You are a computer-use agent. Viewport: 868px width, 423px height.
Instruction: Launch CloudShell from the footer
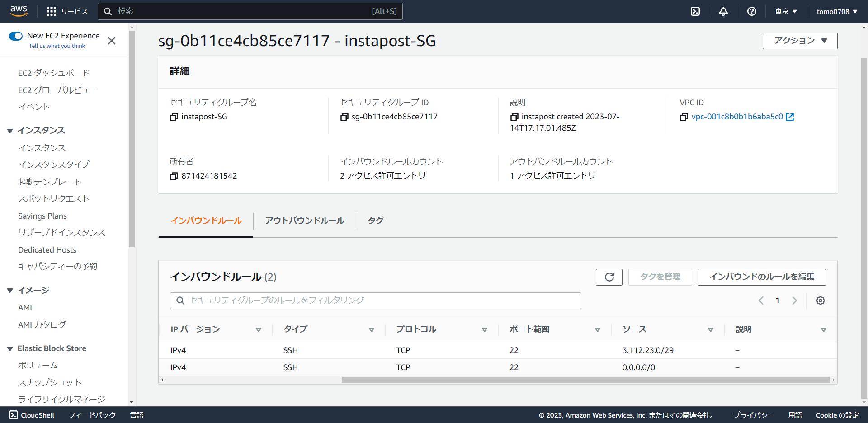30,415
